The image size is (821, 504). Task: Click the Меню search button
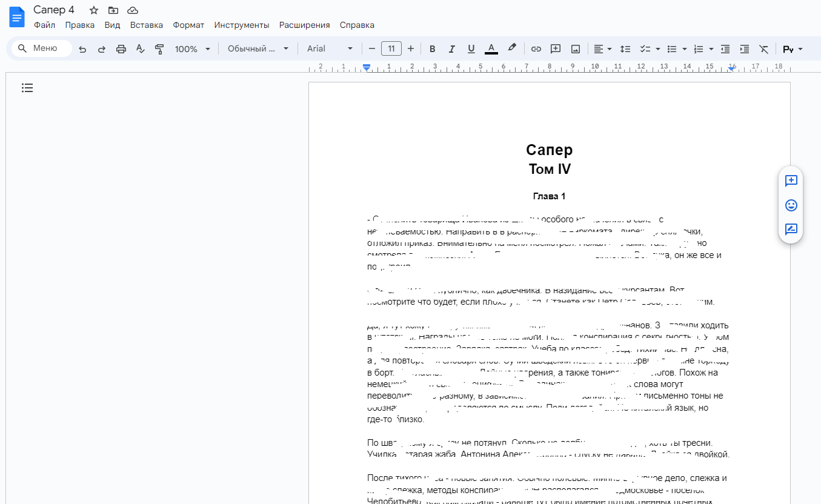(x=41, y=48)
